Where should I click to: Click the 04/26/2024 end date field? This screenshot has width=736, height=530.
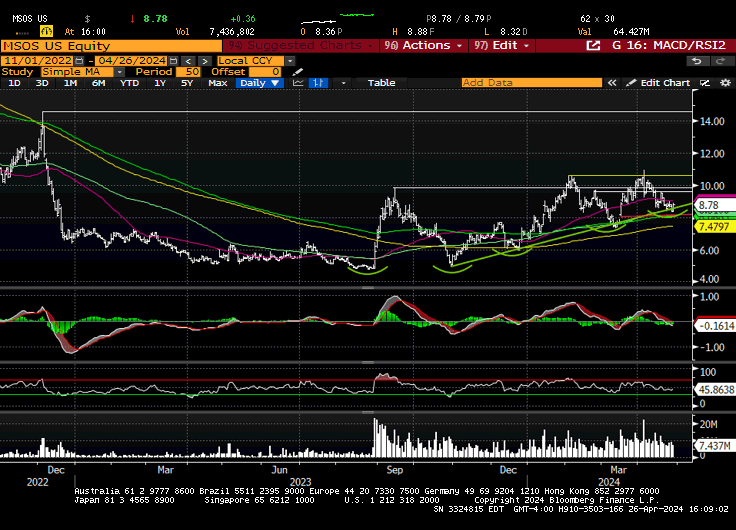[x=131, y=61]
